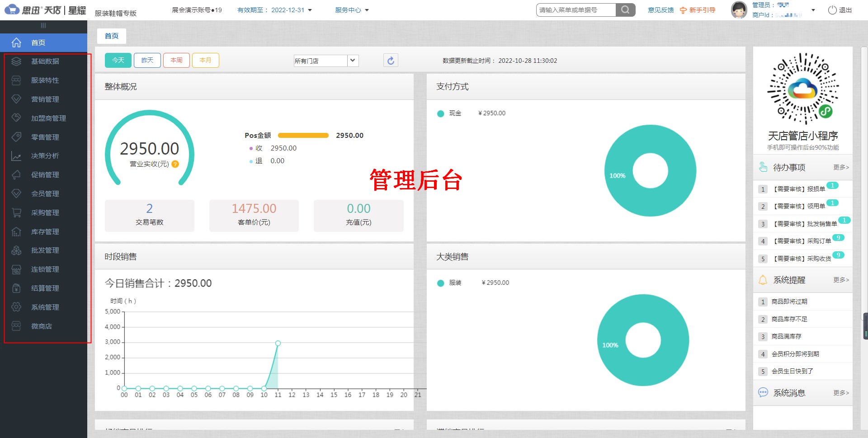Click 更多> beside 待办事项
Viewport: 868px width, 438px height.
point(840,167)
